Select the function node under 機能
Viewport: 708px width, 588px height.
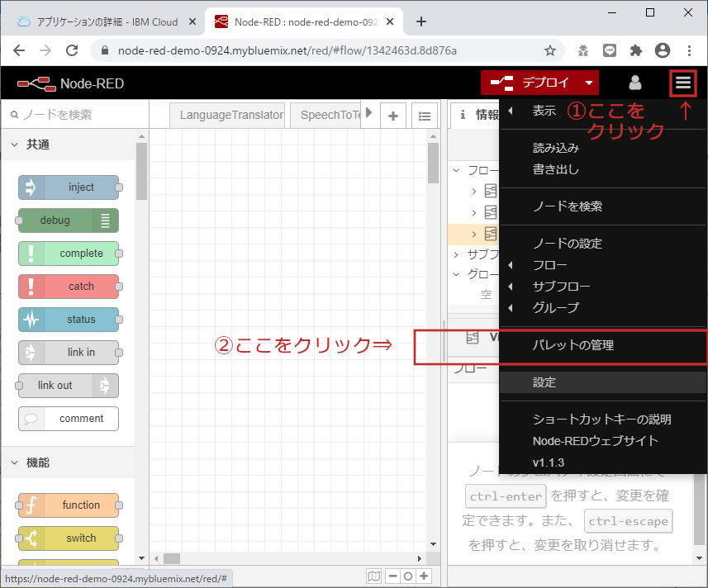pyautogui.click(x=69, y=505)
